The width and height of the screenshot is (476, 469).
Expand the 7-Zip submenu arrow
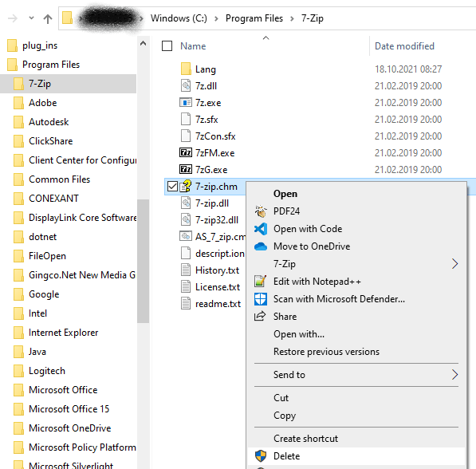point(454,264)
